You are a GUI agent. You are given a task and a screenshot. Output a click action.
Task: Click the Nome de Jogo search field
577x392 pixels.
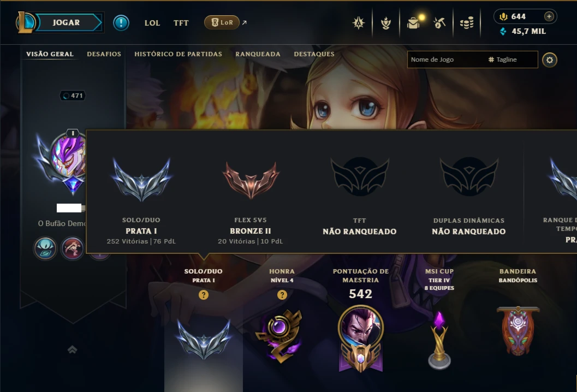click(x=447, y=60)
